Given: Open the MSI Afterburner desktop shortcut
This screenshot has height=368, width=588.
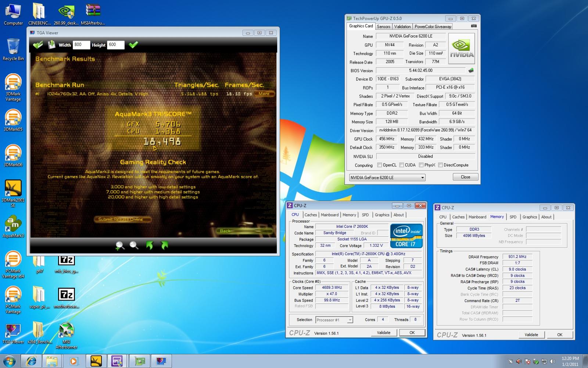Looking at the screenshot, I should click(x=67, y=336).
